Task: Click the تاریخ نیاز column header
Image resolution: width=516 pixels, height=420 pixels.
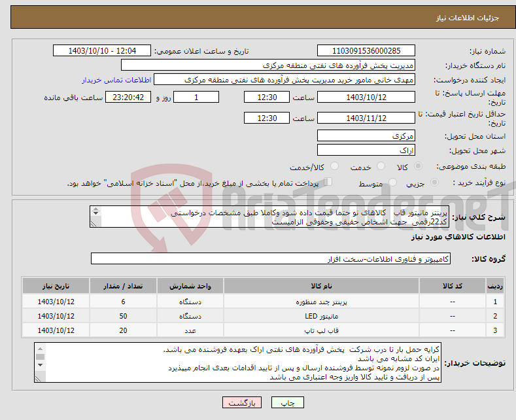Action: pyautogui.click(x=56, y=286)
